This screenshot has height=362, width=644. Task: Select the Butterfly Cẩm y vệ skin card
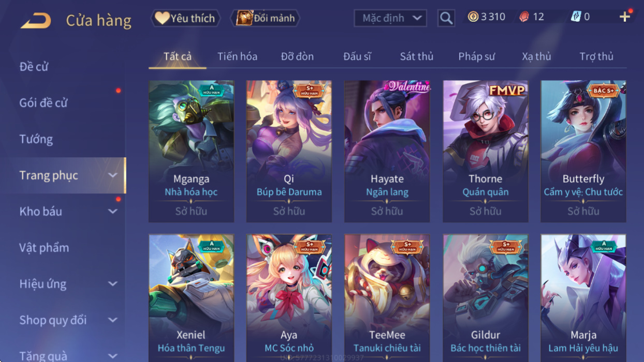coord(583,151)
